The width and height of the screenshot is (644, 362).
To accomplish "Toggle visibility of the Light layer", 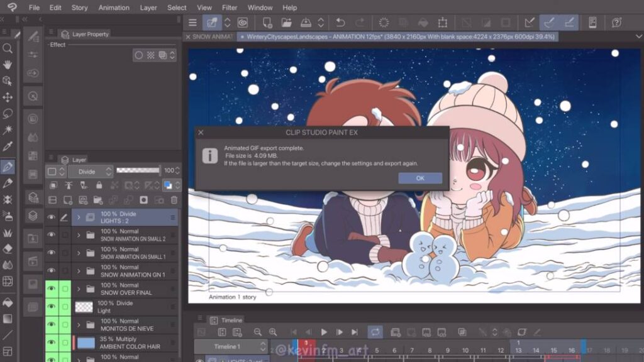I will (x=52, y=307).
